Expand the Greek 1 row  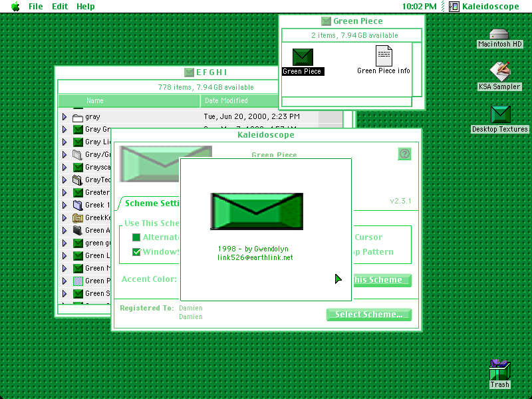pyautogui.click(x=65, y=205)
